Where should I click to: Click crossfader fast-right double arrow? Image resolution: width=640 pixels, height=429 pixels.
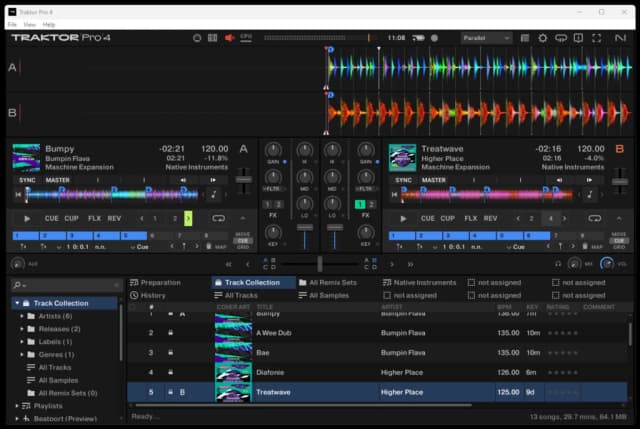[410, 264]
